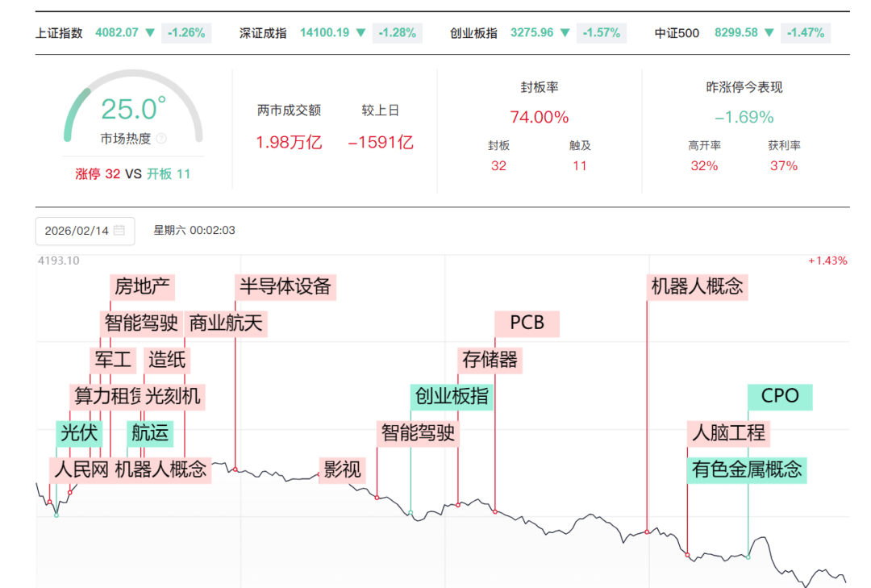Select the 商业航天 sector label

tap(225, 323)
